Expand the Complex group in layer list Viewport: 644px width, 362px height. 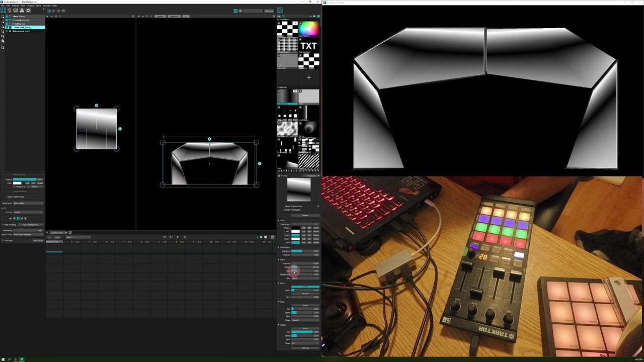pyautogui.click(x=13, y=20)
